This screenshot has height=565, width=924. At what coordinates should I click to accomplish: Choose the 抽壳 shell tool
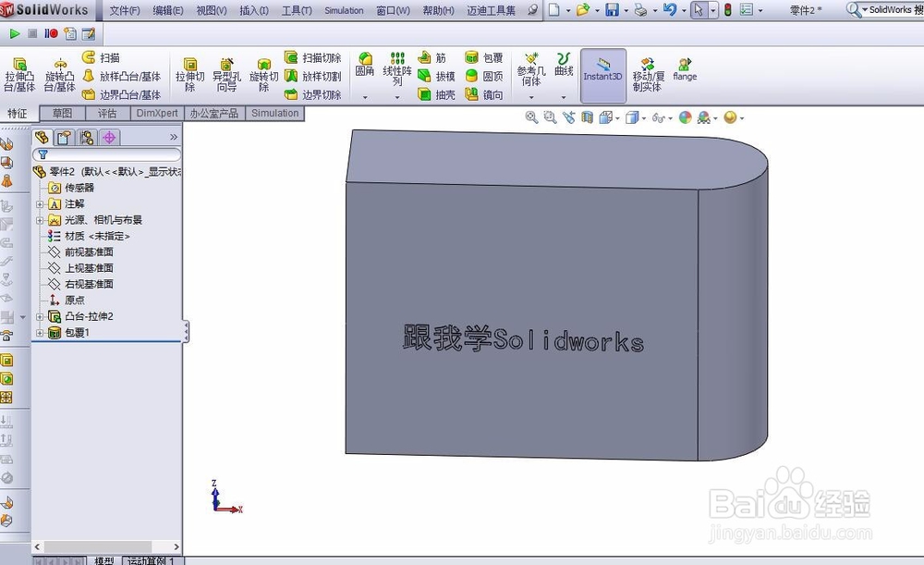436,94
